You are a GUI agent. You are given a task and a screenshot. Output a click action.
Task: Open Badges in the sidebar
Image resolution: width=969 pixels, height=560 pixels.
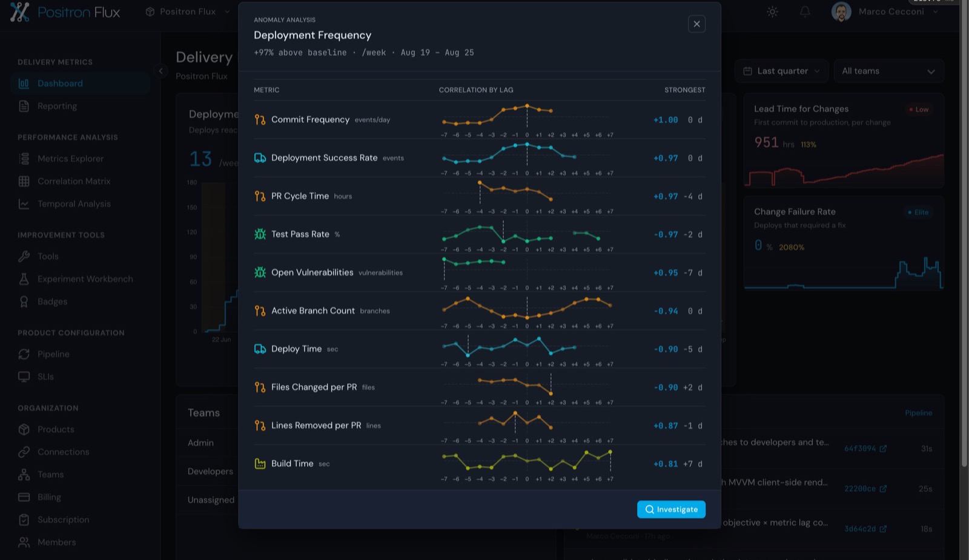pos(80,301)
